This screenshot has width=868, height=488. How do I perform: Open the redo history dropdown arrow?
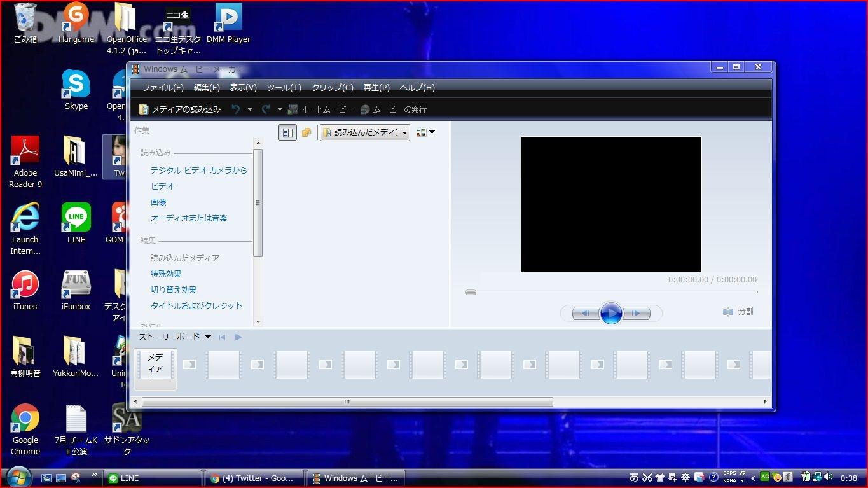280,109
